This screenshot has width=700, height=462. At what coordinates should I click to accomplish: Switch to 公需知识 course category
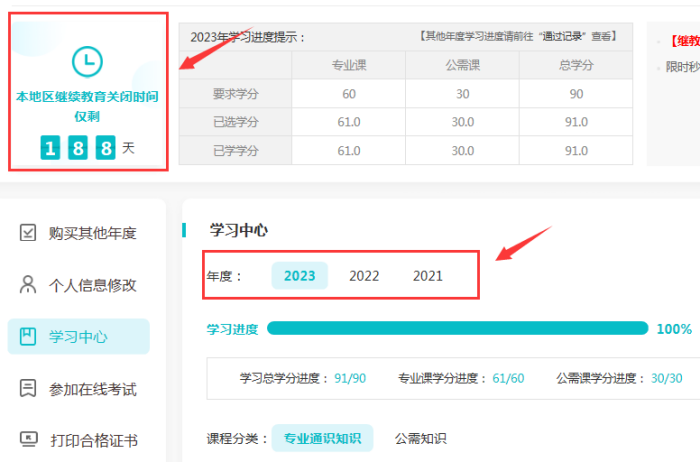(x=420, y=438)
